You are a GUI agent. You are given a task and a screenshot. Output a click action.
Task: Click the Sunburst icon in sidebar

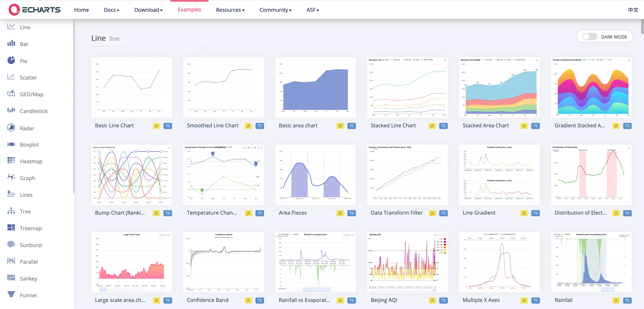11,244
